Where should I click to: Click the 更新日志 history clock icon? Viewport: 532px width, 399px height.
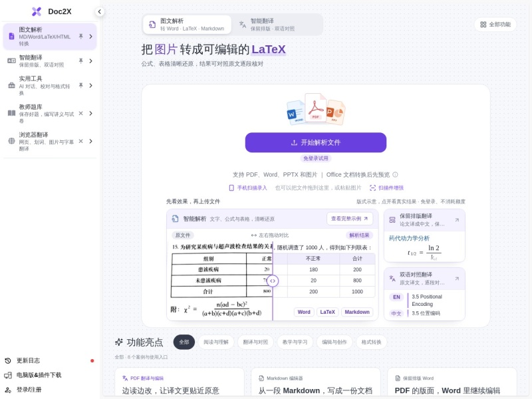point(8,360)
